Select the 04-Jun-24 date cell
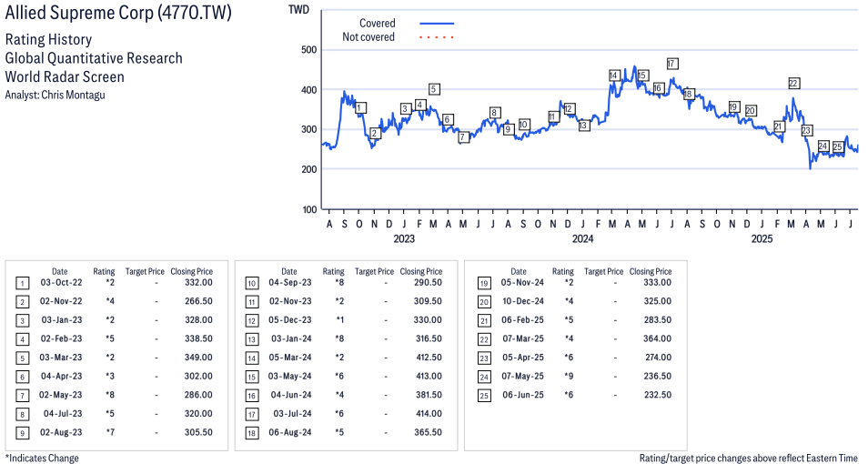This screenshot has height=464, width=868. point(291,395)
